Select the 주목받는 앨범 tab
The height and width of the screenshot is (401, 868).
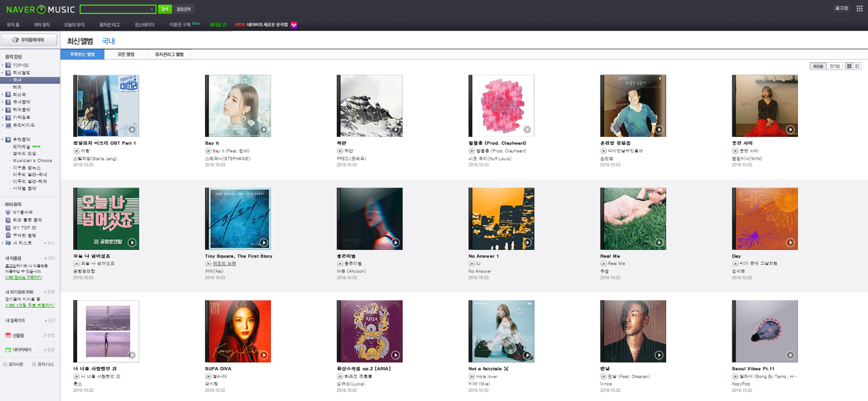pos(82,55)
